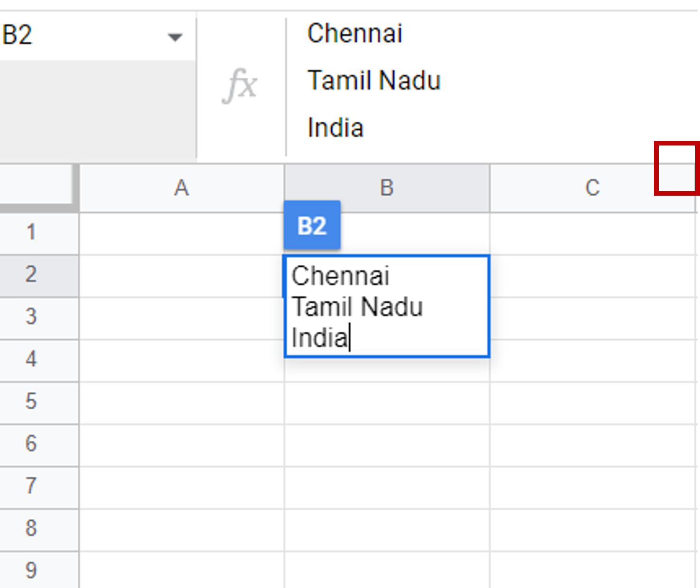
Task: Click the fx function icon
Action: point(240,85)
